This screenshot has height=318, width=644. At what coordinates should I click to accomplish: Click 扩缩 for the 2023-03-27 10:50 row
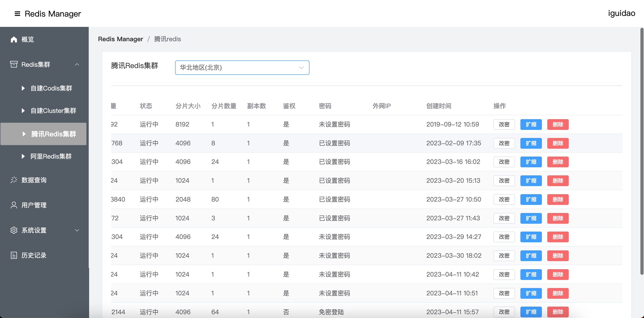[531, 200]
